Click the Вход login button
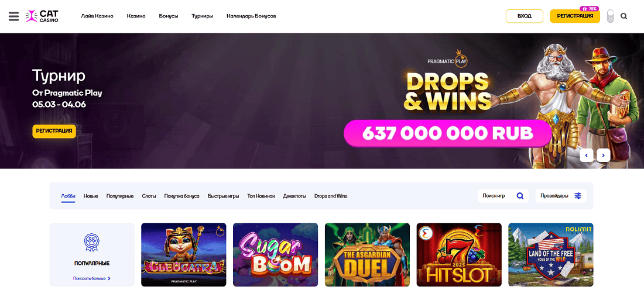The image size is (644, 290). [525, 16]
